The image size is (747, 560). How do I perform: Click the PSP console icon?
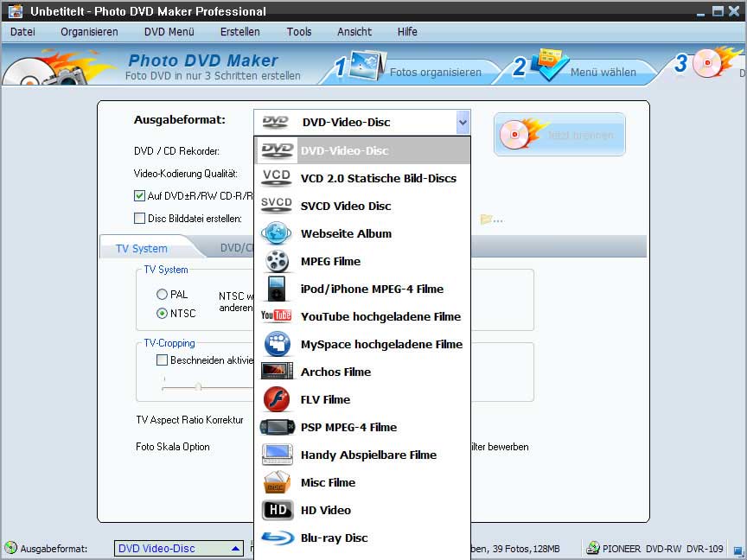[278, 427]
